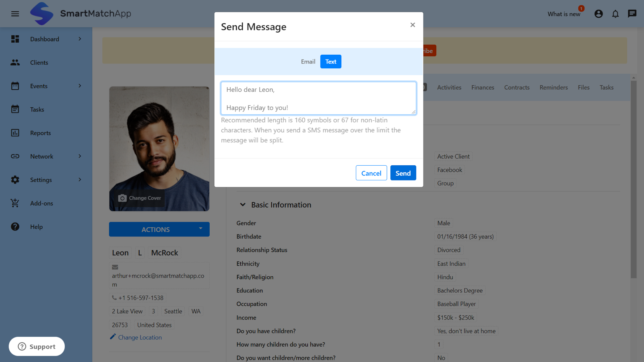Click inside the message text area
This screenshot has height=362, width=644.
point(318,98)
